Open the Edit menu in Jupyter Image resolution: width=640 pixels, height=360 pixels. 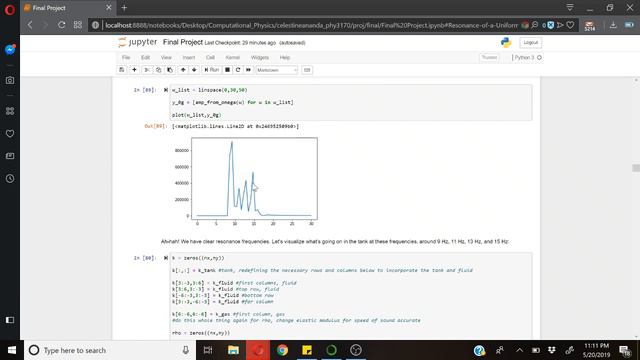pyautogui.click(x=145, y=58)
